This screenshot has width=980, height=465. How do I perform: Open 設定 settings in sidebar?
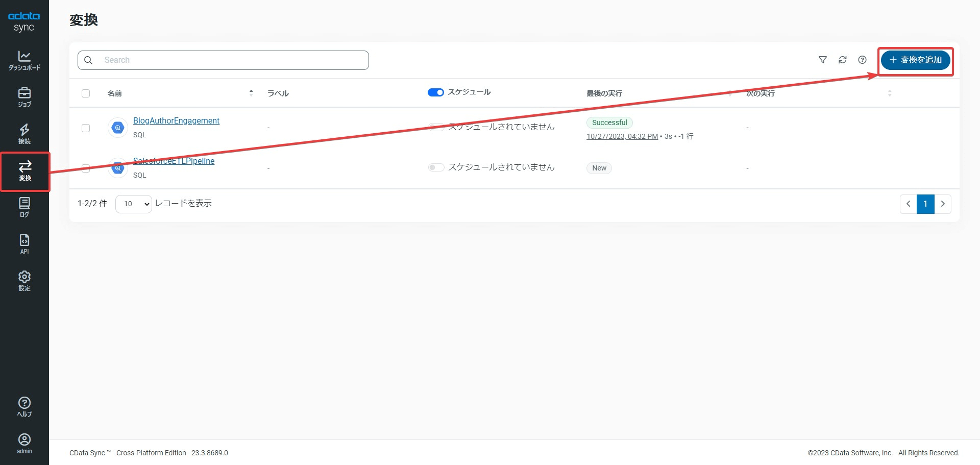[x=24, y=281]
